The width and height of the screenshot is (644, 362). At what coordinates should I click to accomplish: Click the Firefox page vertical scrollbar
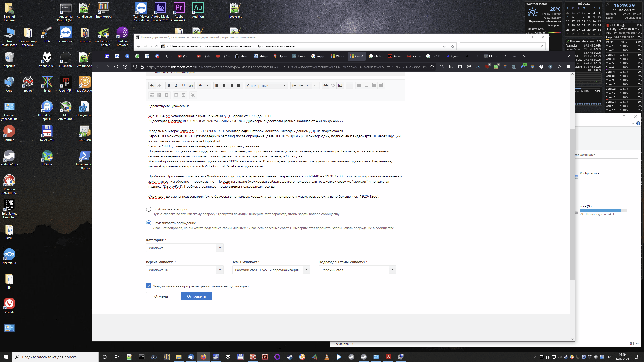click(572, 204)
